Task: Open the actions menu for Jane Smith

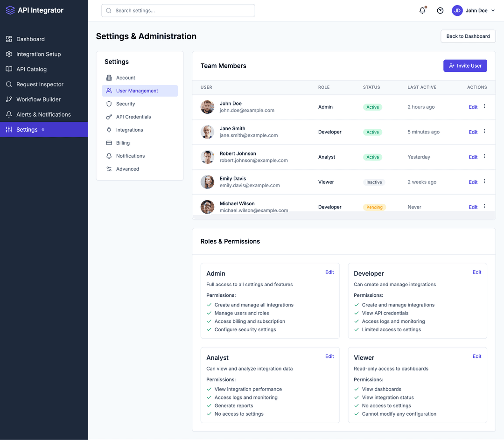Action: (x=484, y=132)
